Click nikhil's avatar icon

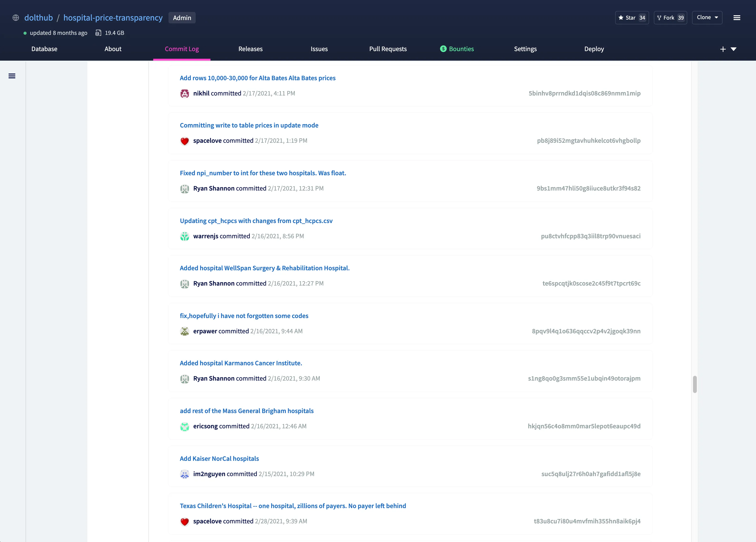(x=184, y=93)
